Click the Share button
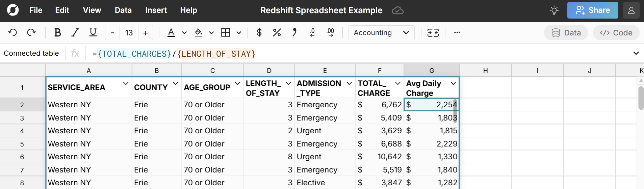This screenshot has width=644, height=189. [592, 10]
